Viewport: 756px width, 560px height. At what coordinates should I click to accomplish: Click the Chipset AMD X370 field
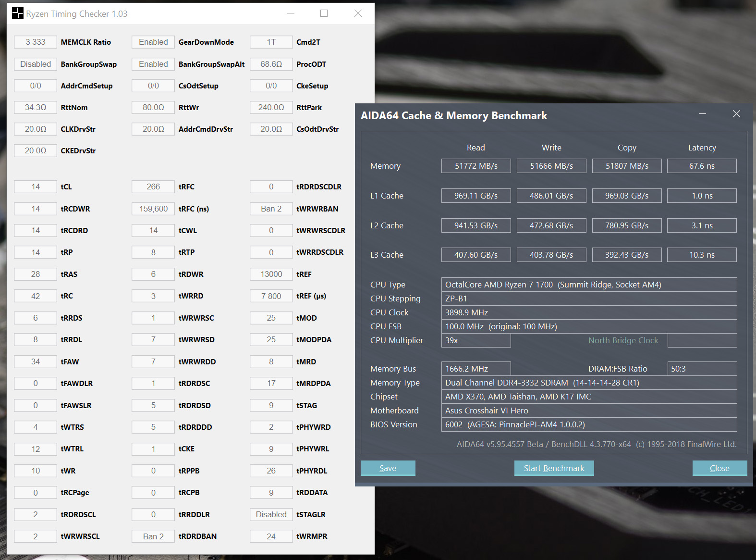click(589, 397)
